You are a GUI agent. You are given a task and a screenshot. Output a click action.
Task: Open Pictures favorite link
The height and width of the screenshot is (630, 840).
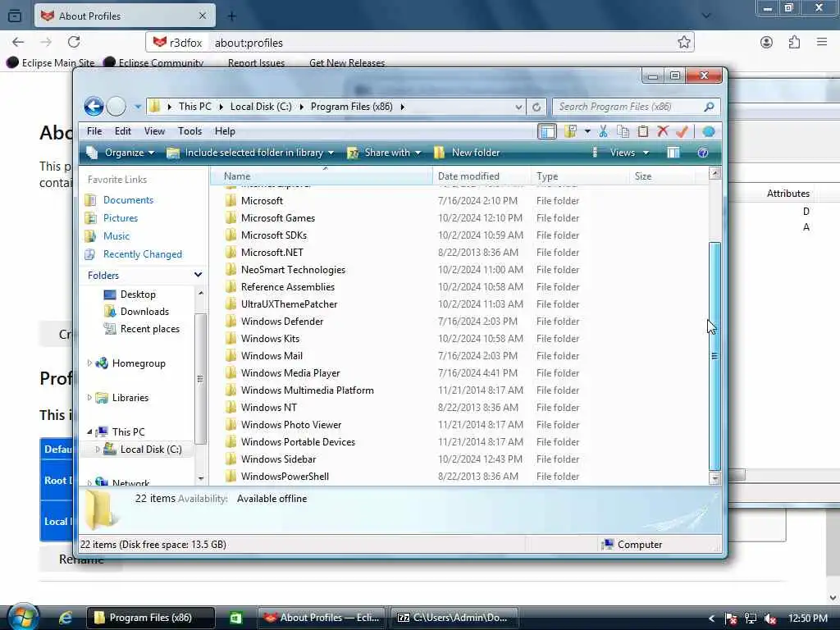121,218
